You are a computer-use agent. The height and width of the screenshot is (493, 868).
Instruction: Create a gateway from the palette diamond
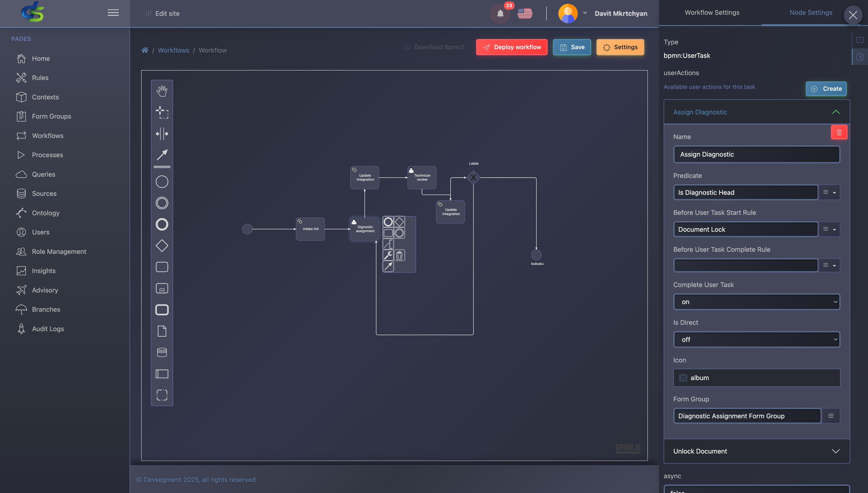pos(162,245)
